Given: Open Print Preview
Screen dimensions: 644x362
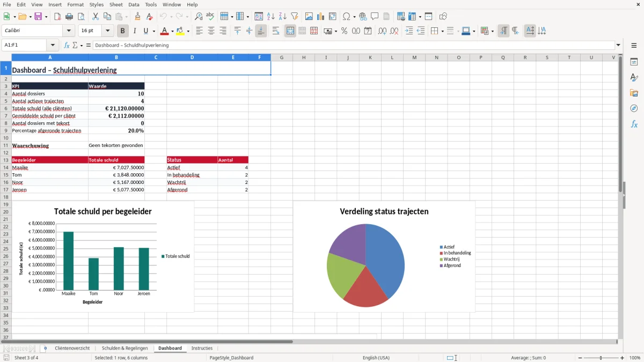Looking at the screenshot, I should 81,17.
